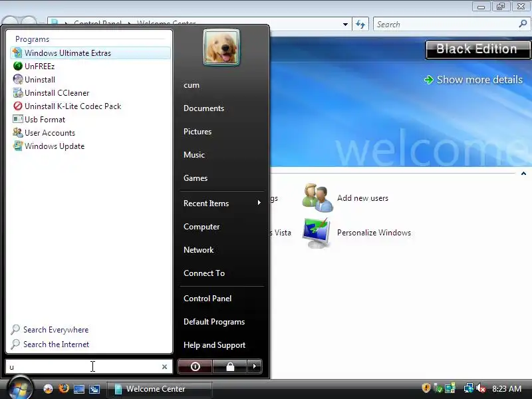Open Connect To from Start menu
The width and height of the screenshot is (532, 399).
204,273
